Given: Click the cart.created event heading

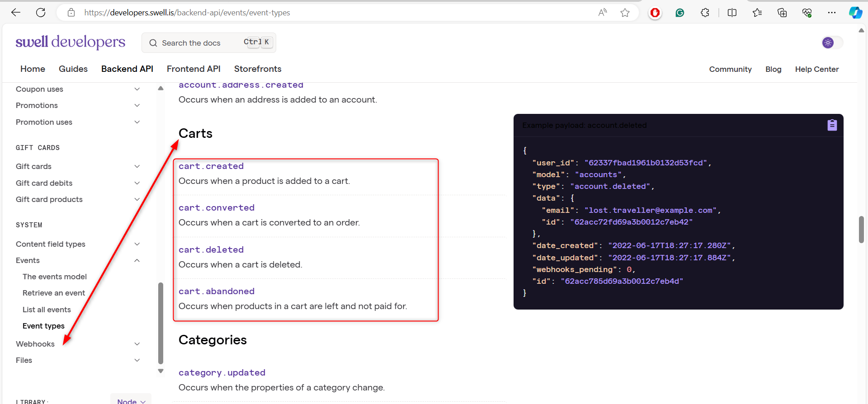Looking at the screenshot, I should 211,166.
